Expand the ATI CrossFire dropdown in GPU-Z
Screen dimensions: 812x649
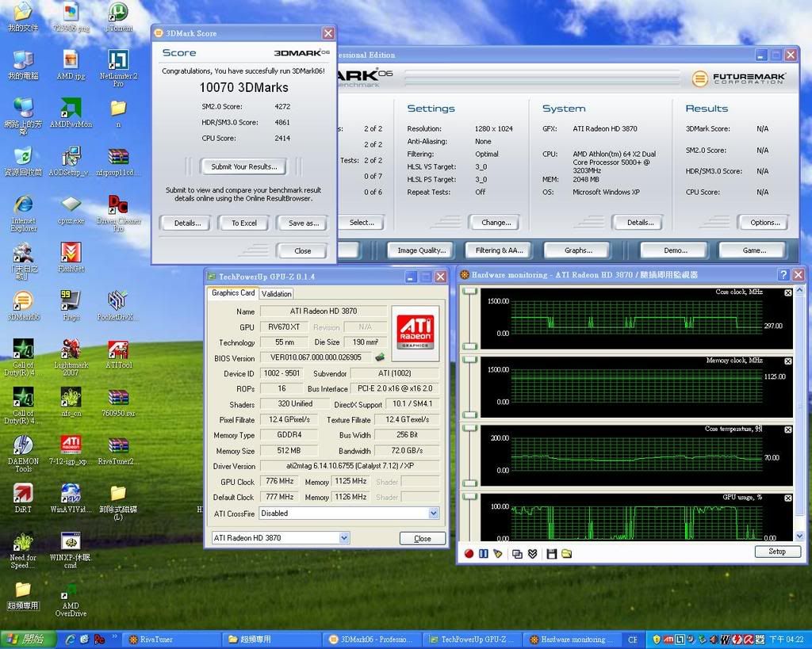point(434,513)
